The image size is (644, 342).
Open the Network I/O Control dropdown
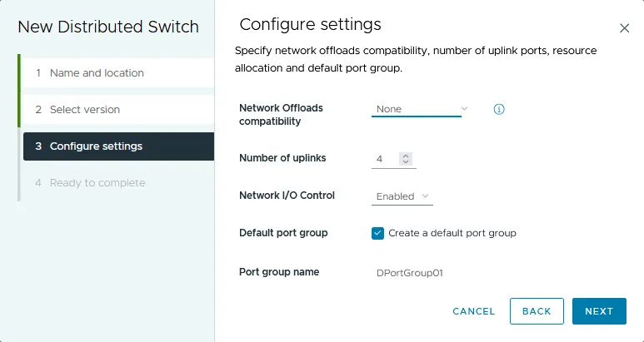(x=402, y=196)
